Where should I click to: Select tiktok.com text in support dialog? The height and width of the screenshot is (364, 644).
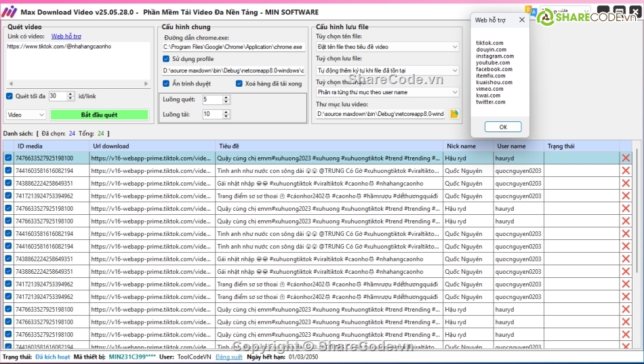click(x=489, y=43)
